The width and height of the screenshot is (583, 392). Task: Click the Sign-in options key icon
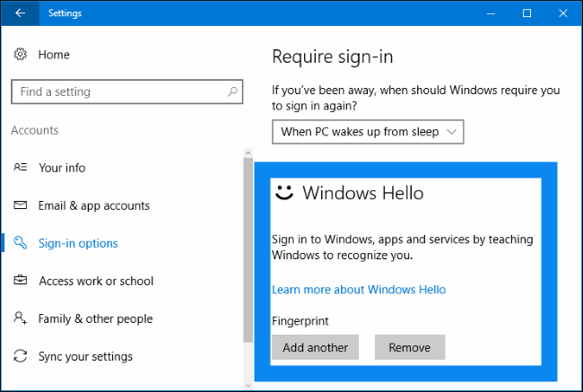(x=21, y=243)
